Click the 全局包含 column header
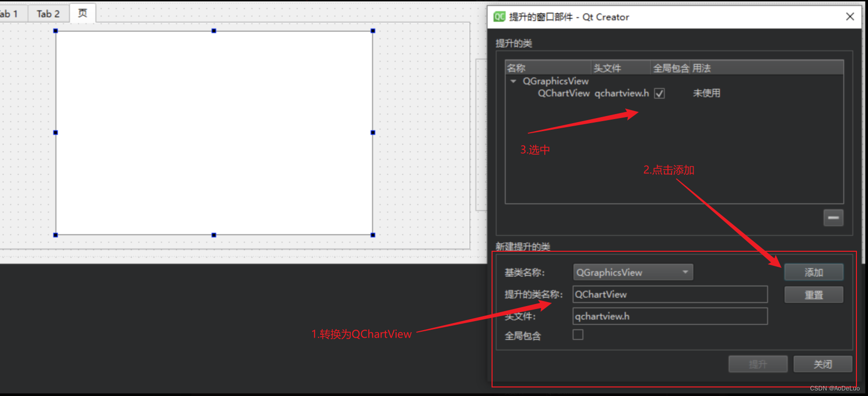The height and width of the screenshot is (396, 868). (x=671, y=68)
